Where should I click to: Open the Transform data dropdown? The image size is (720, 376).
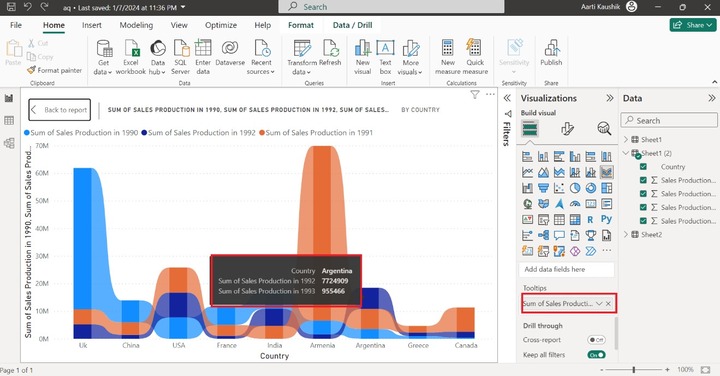pos(302,57)
